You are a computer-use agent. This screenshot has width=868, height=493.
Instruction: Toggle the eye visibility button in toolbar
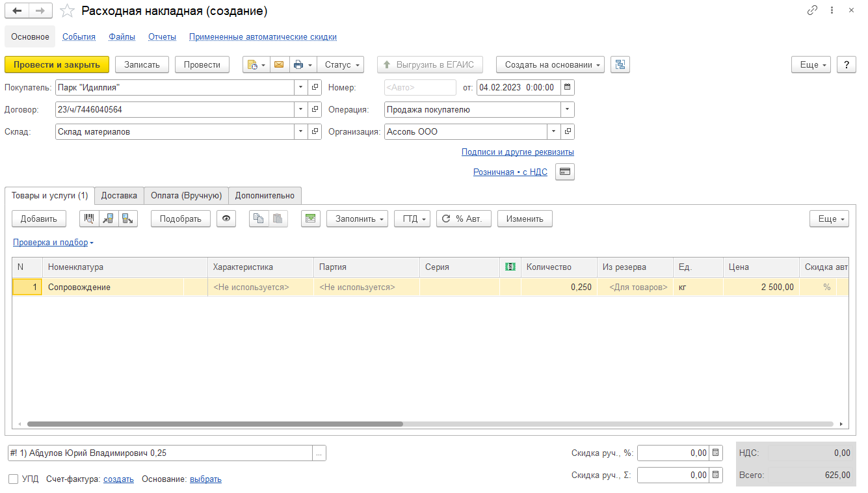[226, 219]
